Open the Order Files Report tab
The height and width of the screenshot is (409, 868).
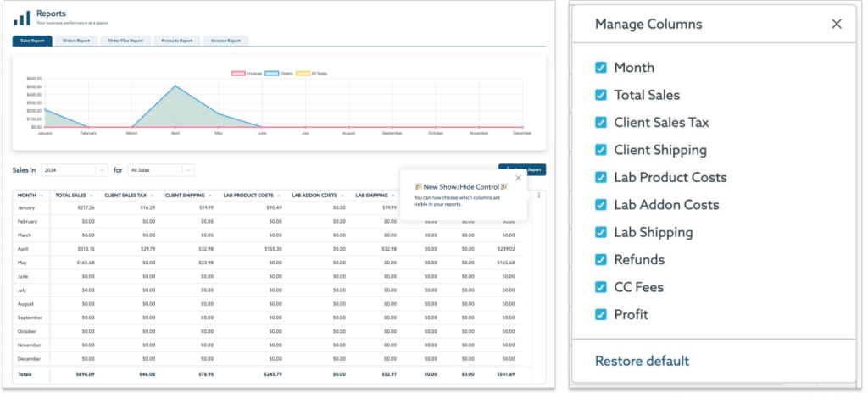[x=125, y=41]
